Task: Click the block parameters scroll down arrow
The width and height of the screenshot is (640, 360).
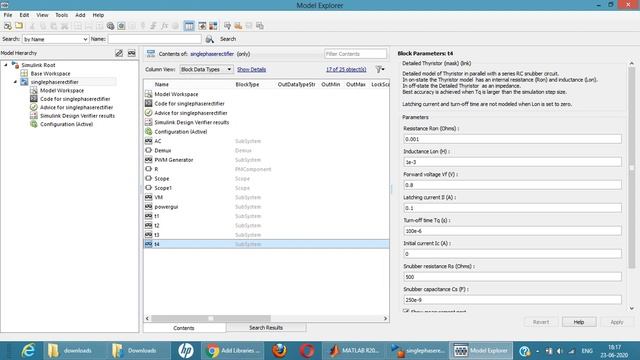Action: click(x=631, y=309)
